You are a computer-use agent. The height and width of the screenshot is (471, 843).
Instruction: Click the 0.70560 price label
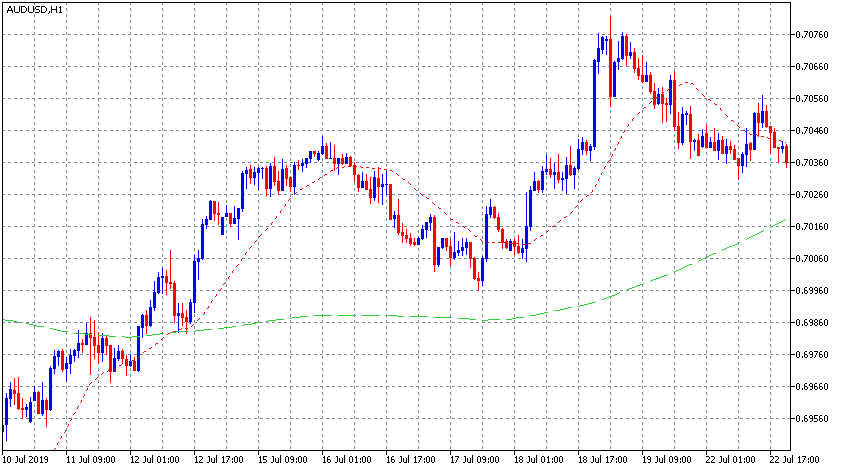(x=812, y=99)
